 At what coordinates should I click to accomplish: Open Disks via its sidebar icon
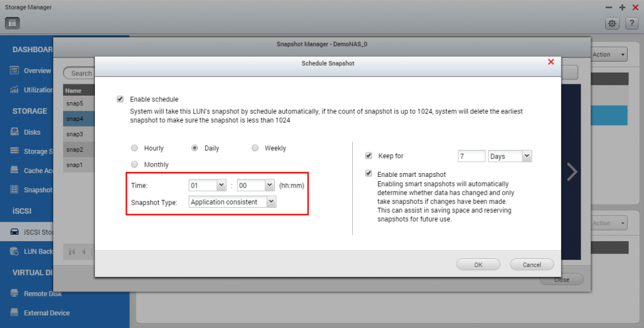[x=14, y=132]
